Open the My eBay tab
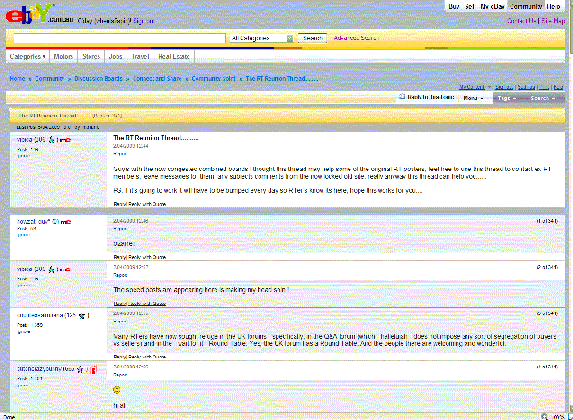 [x=492, y=6]
